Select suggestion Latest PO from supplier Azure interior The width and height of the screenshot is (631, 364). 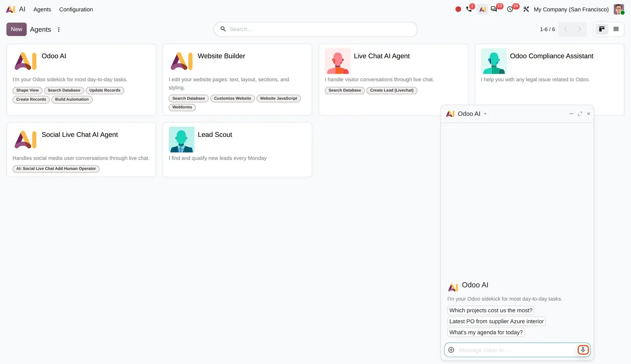click(497, 321)
